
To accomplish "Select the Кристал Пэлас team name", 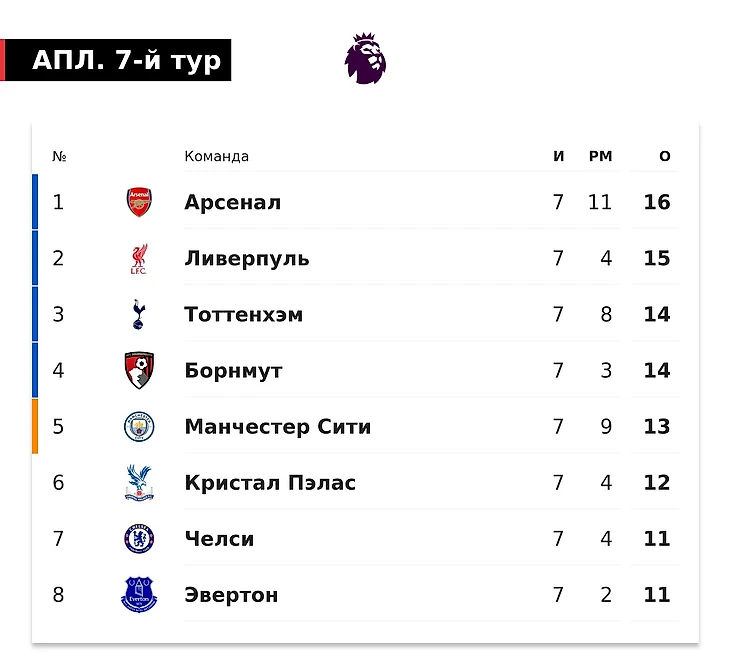I will [x=270, y=483].
